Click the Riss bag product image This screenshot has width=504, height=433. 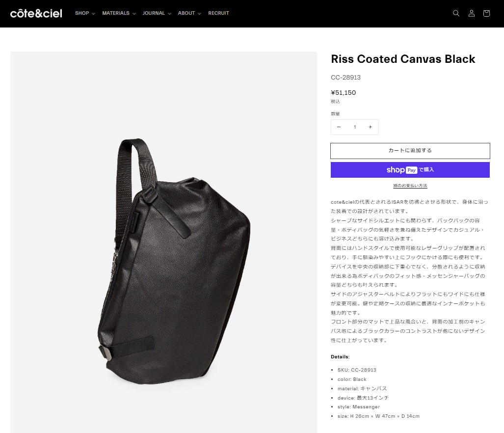pos(163,242)
